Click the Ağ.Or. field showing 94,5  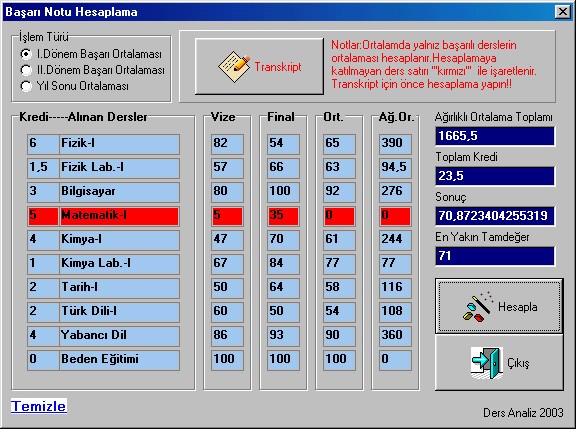[x=395, y=168]
